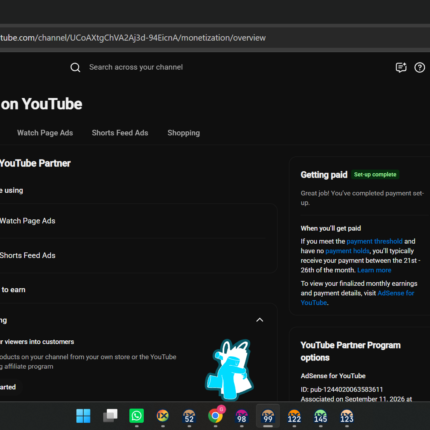Open taskbar icon labeled 98
Image resolution: width=430 pixels, height=430 pixels.
pyautogui.click(x=242, y=416)
